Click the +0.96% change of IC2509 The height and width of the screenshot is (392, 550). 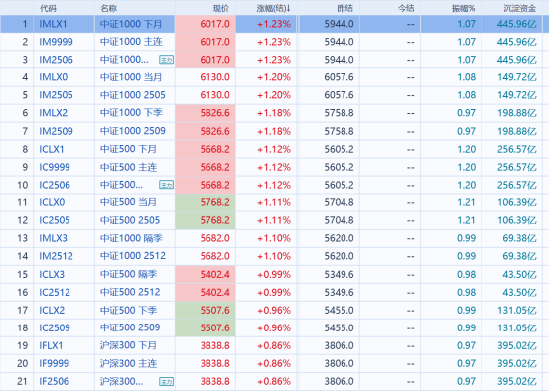(x=274, y=328)
